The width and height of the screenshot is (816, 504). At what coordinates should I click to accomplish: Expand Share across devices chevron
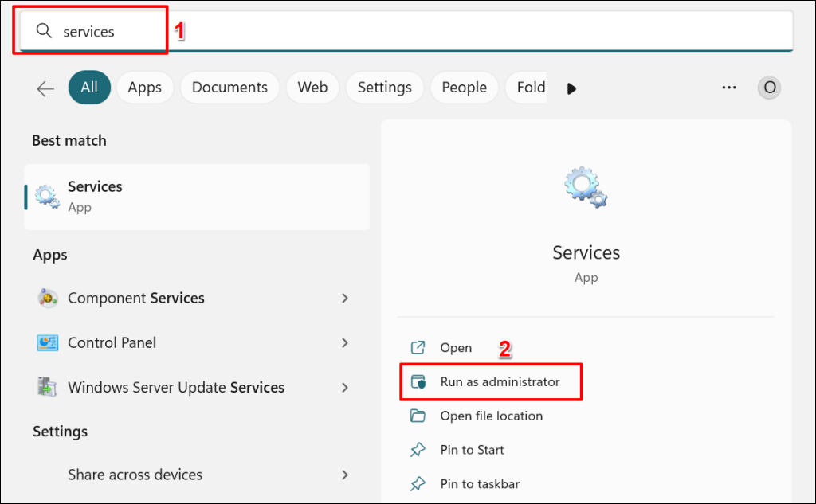pyautogui.click(x=344, y=475)
